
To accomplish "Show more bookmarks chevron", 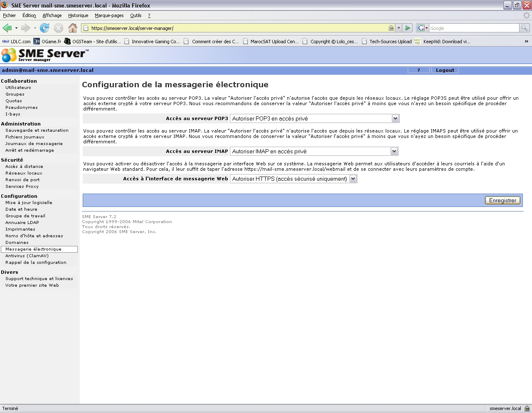I will pyautogui.click(x=526, y=42).
